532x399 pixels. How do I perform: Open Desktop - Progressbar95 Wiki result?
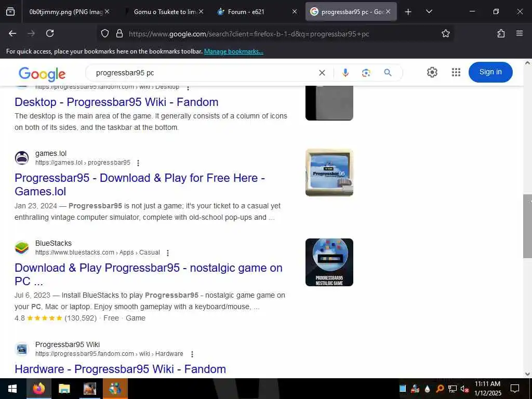[x=116, y=102]
